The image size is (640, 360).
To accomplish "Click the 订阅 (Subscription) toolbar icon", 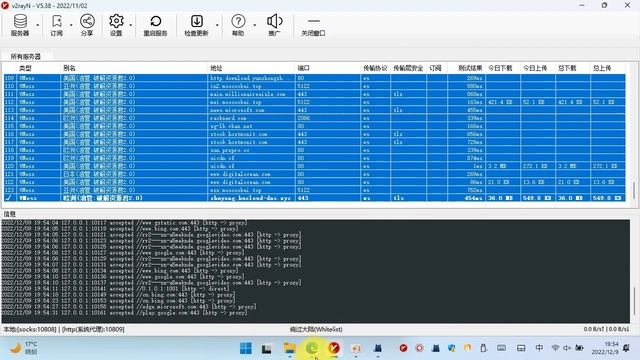I will (x=56, y=25).
